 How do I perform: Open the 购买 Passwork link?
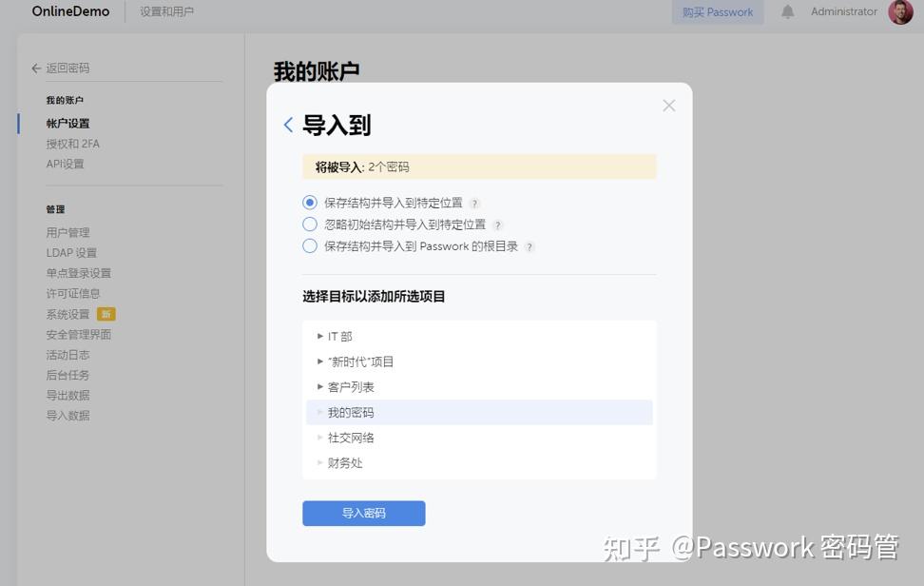[718, 11]
